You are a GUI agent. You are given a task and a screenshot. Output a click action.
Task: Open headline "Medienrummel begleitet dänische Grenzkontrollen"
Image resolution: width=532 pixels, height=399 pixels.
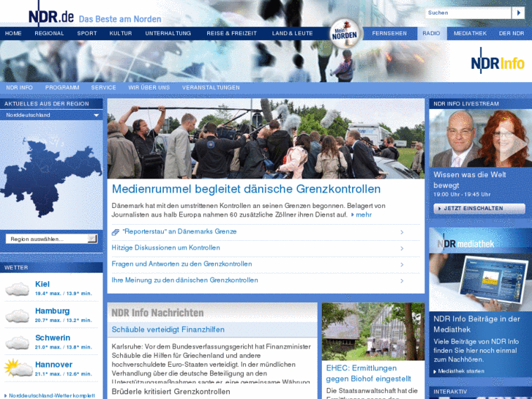pyautogui.click(x=246, y=189)
